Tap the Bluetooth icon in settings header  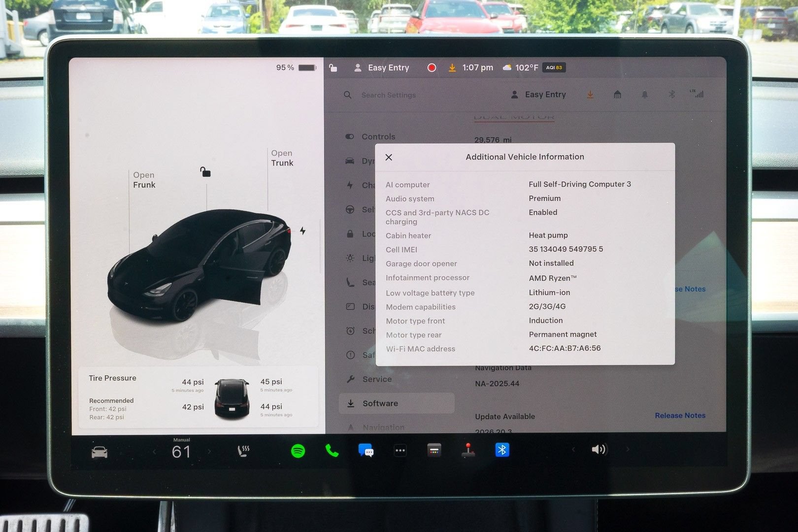coord(671,95)
